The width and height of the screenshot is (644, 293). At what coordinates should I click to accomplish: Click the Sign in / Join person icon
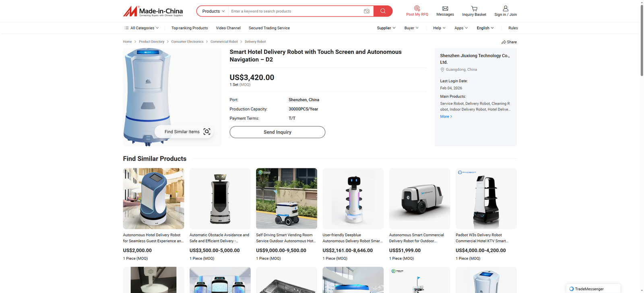(506, 8)
